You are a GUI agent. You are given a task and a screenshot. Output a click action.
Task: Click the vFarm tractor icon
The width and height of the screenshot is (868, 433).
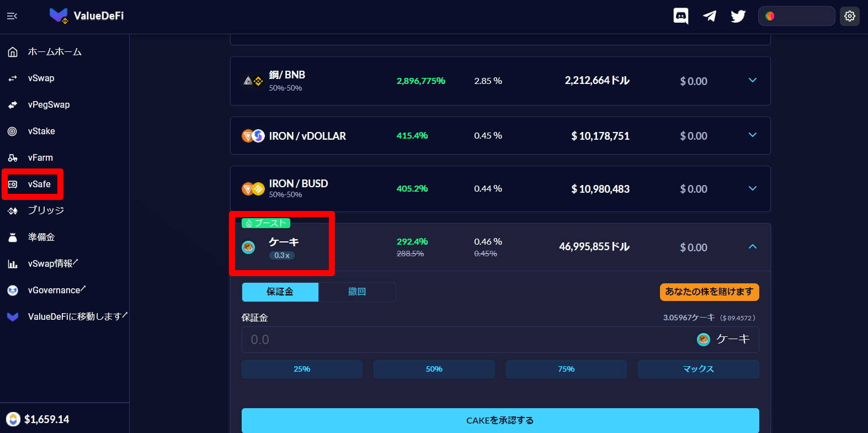pos(13,158)
